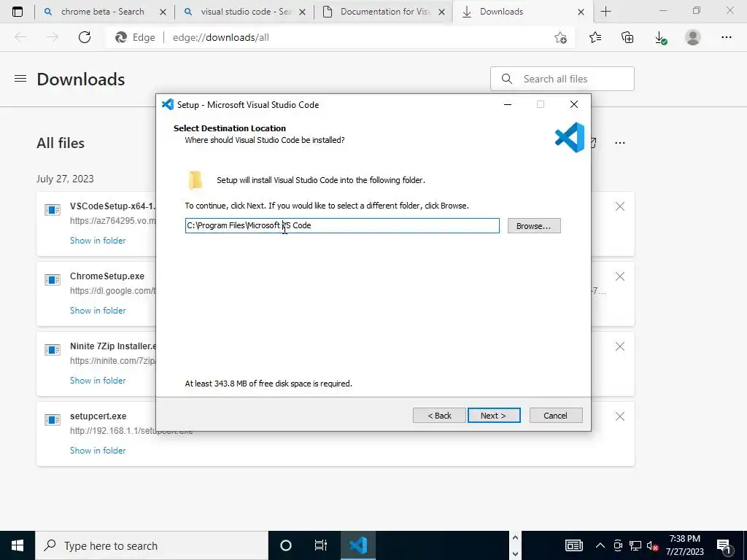Click the Edge address bar URL

tap(220, 37)
